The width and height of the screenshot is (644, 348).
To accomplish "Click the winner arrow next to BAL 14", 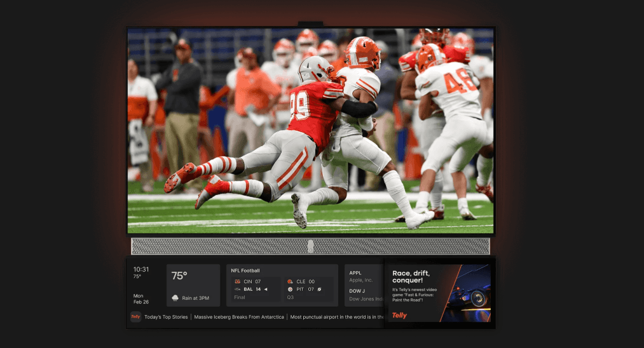I will click(x=266, y=289).
